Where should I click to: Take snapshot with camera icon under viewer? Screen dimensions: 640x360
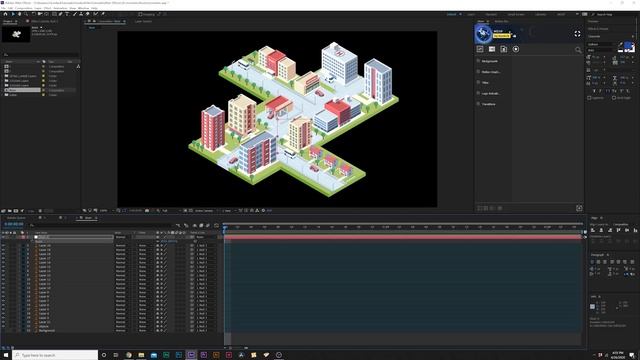pyautogui.click(x=147, y=211)
